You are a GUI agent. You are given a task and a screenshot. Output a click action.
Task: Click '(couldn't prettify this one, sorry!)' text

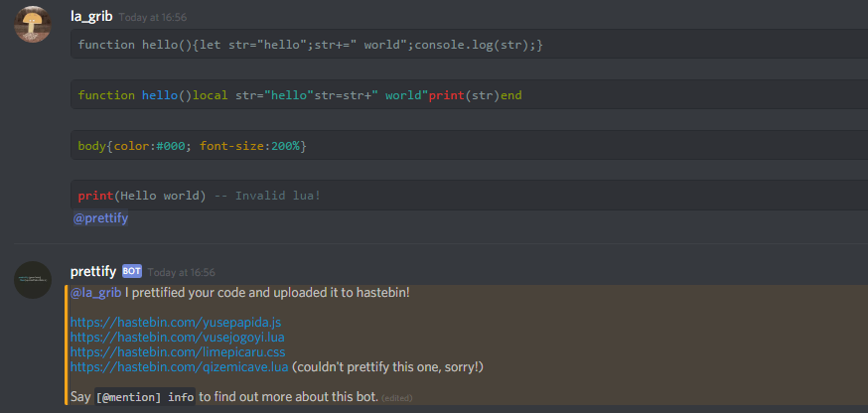(387, 366)
